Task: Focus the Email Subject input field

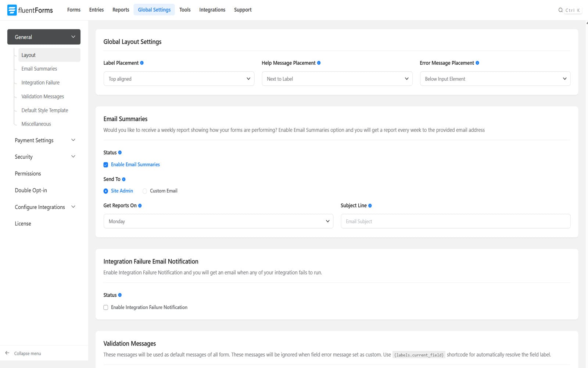Action: pos(455,221)
